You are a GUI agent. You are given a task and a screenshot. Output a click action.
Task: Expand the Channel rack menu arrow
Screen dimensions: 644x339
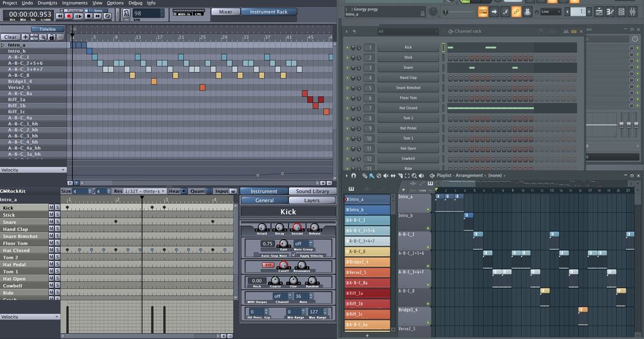[346, 31]
